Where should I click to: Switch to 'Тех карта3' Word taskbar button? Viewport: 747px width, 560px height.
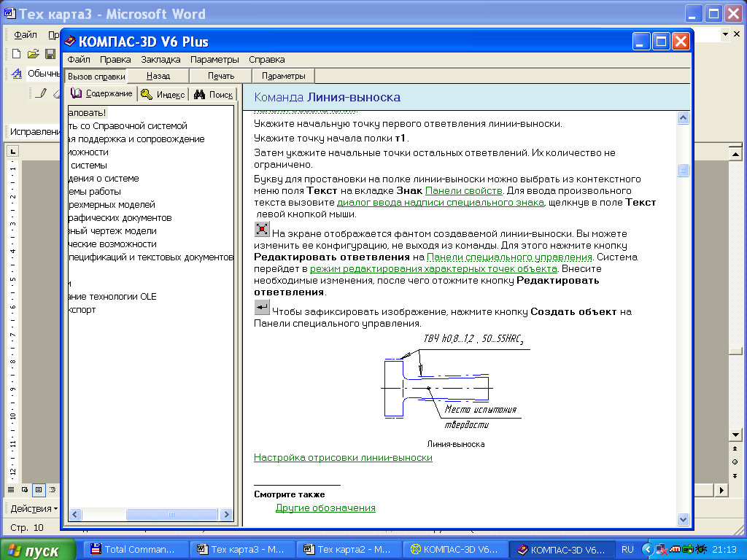[x=241, y=550]
